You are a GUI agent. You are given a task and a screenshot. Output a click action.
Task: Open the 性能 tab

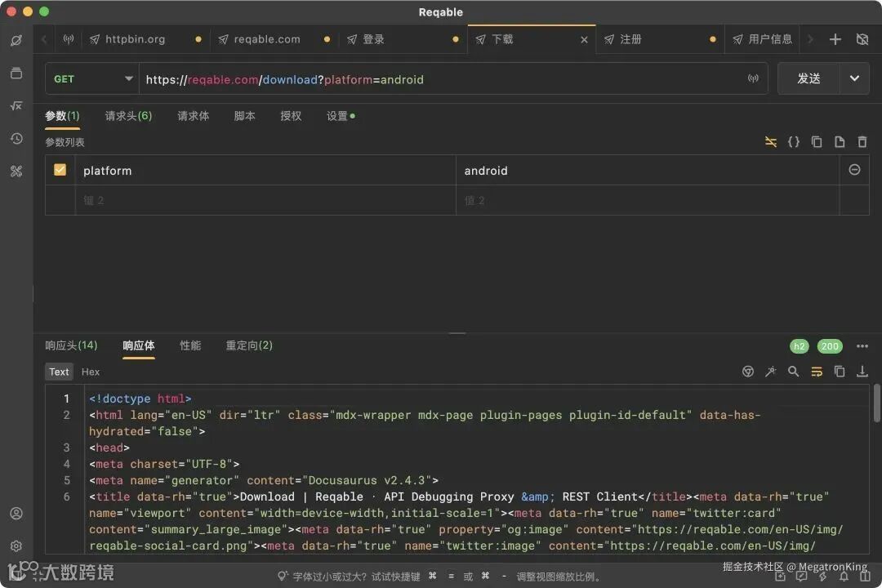pyautogui.click(x=190, y=345)
